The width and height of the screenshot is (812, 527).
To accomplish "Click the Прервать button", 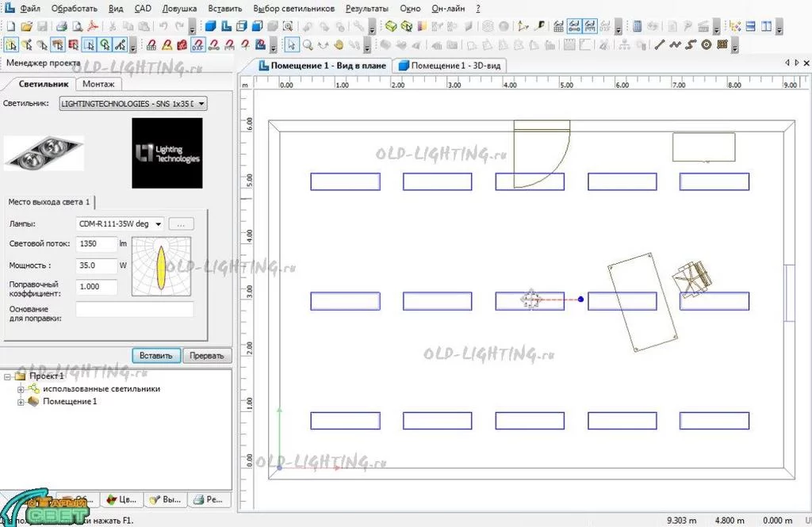I will coord(207,356).
